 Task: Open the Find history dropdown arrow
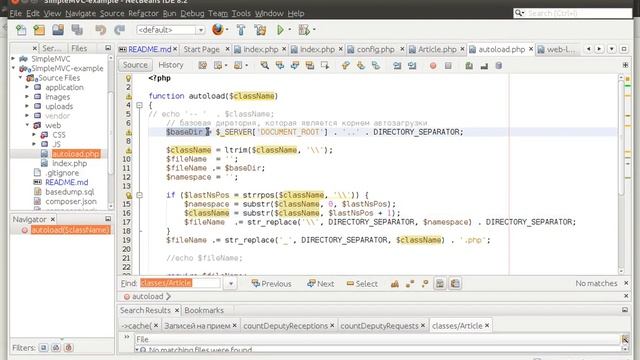[231, 284]
